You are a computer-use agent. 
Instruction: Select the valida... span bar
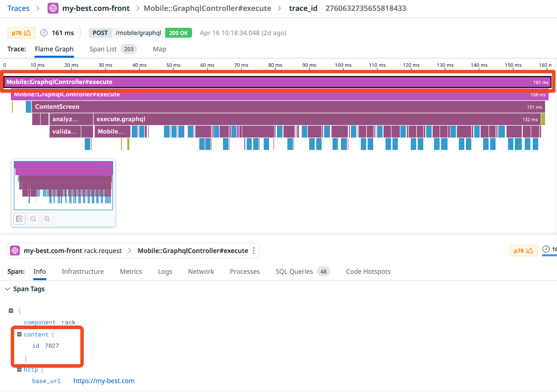tap(65, 131)
